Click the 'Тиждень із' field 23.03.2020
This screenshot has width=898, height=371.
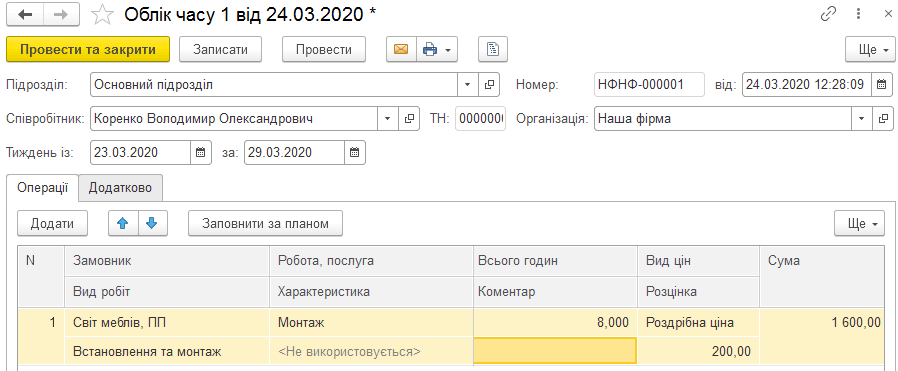point(140,153)
